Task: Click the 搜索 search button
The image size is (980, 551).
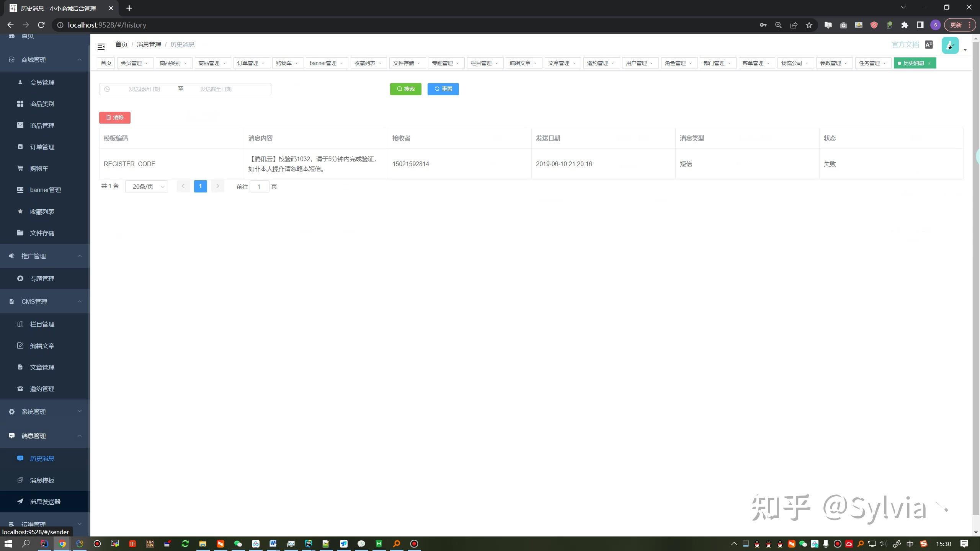Action: pyautogui.click(x=405, y=89)
